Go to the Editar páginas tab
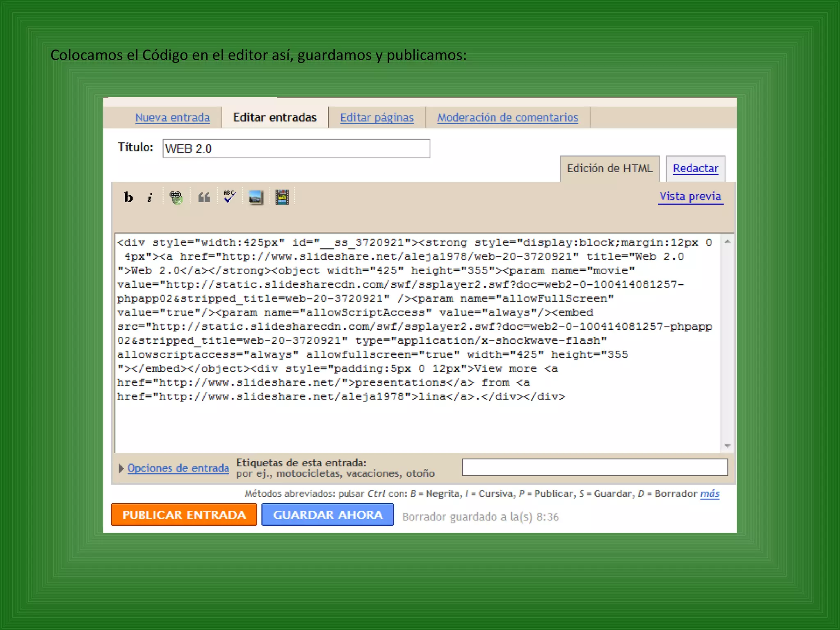 click(377, 118)
